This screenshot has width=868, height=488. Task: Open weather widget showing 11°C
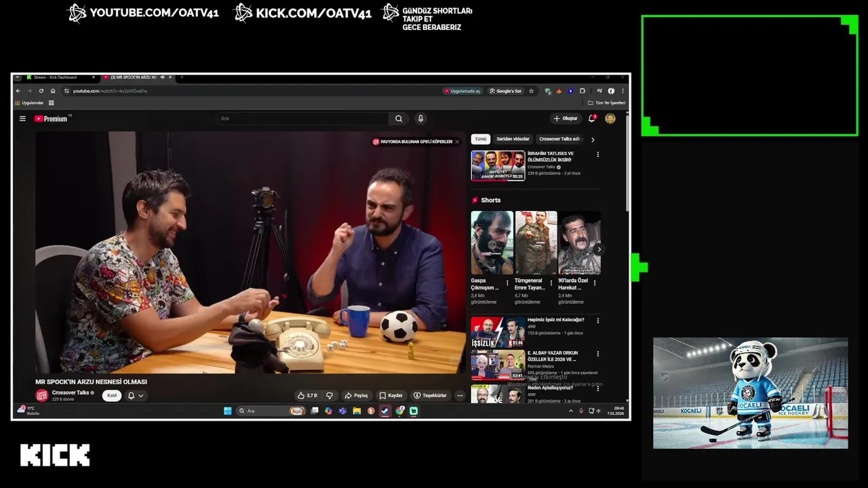(x=28, y=411)
